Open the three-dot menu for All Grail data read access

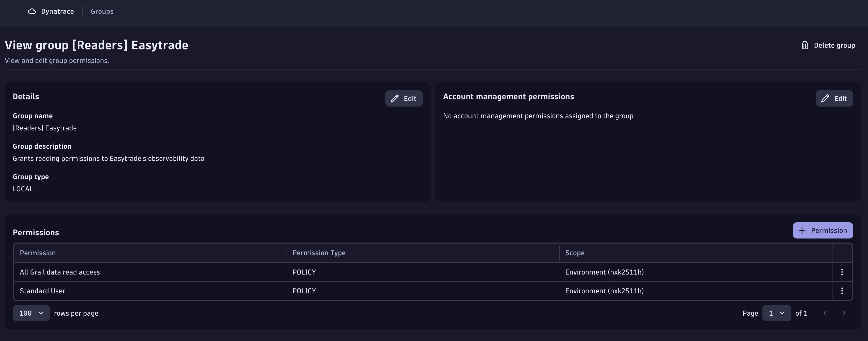pyautogui.click(x=842, y=272)
